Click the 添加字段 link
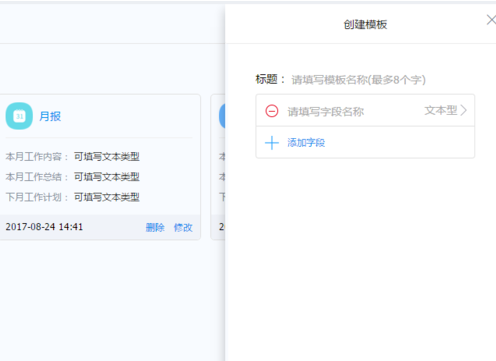The image size is (496, 361). click(306, 143)
